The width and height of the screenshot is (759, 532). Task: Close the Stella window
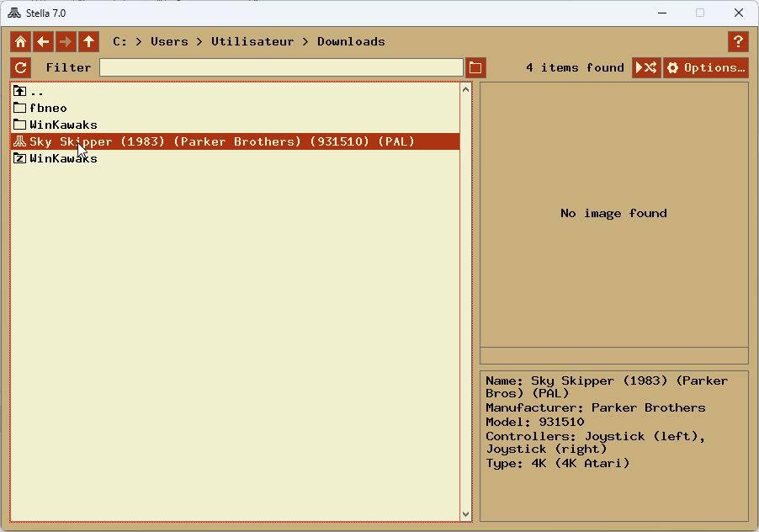pos(739,13)
